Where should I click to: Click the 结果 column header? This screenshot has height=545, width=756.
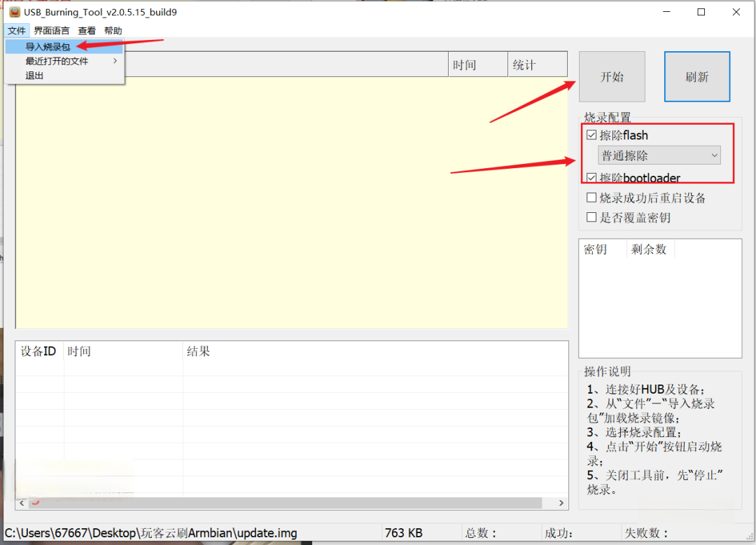(x=375, y=351)
